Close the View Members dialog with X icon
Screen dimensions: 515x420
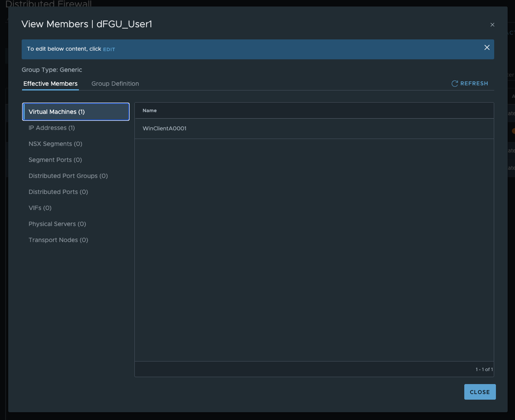492,25
